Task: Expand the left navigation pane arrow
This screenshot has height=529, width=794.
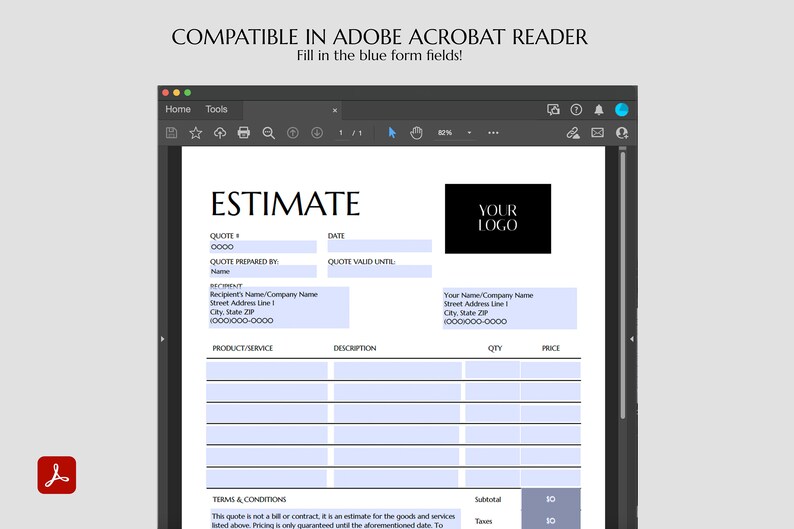Action: point(163,339)
